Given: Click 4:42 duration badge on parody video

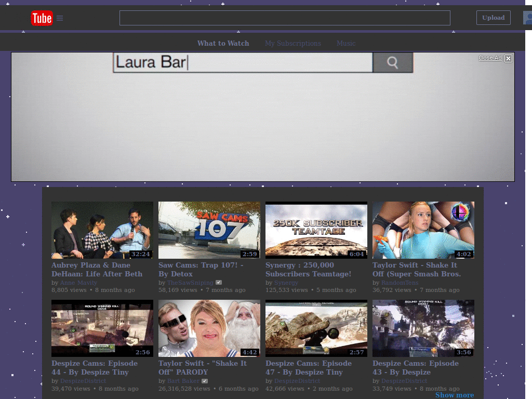Looking at the screenshot, I should click(250, 353).
